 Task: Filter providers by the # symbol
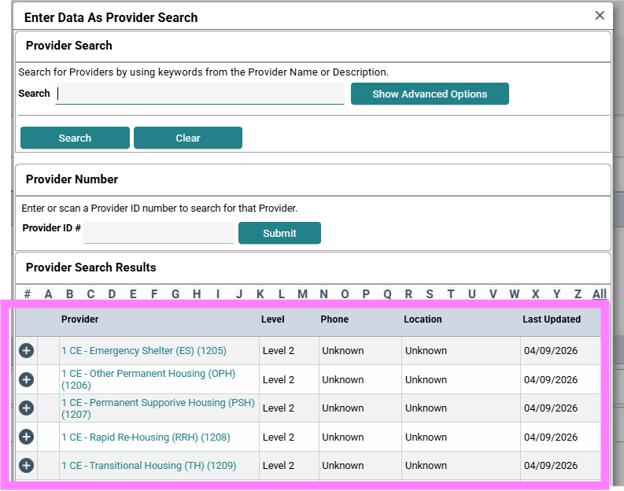[x=27, y=294]
